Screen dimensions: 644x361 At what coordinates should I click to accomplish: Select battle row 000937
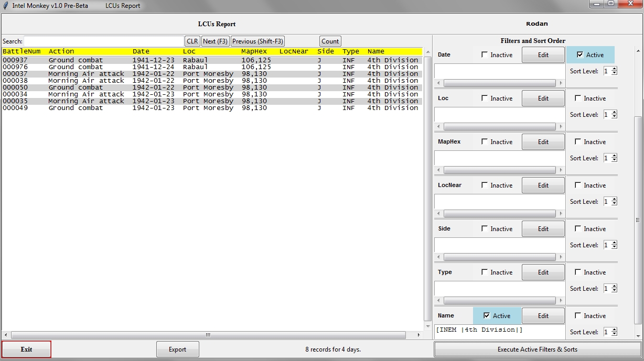click(x=212, y=60)
